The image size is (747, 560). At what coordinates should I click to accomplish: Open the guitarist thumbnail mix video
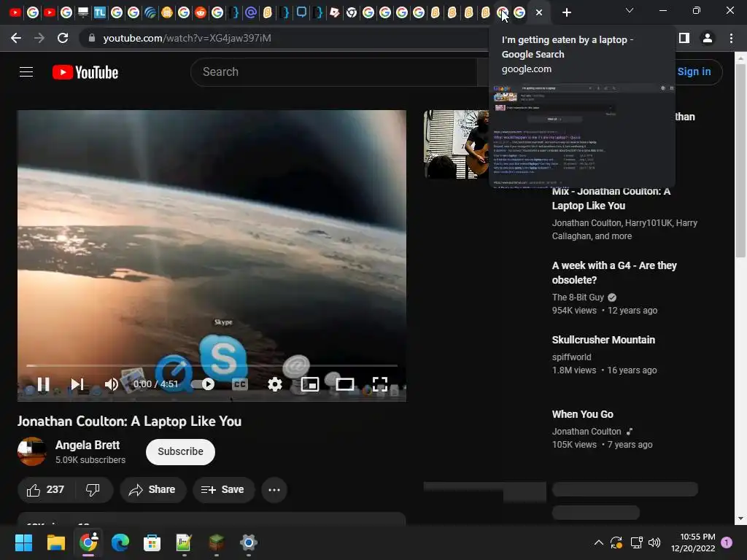coord(457,144)
